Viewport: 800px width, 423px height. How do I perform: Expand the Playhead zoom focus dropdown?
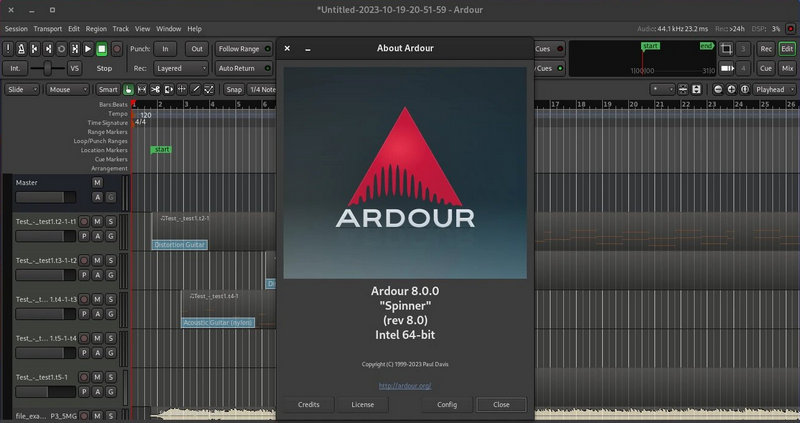click(774, 89)
